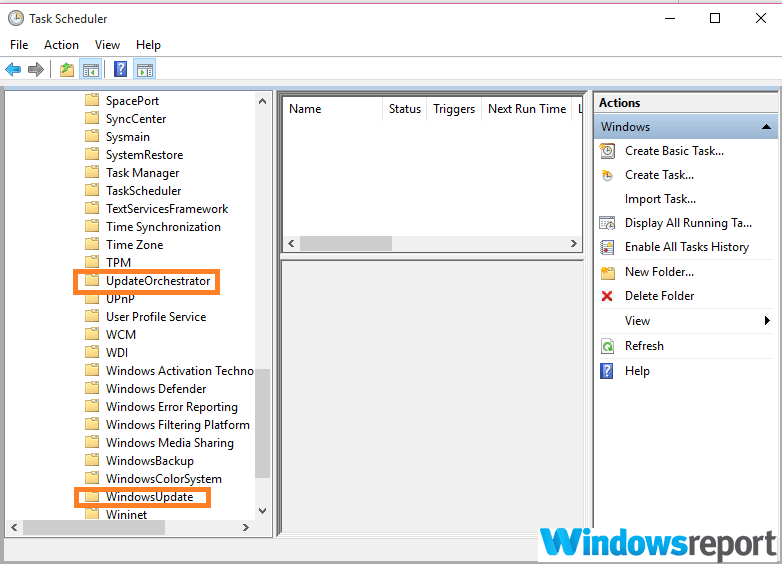782x564 pixels.
Task: Select the Time Synchronization folder
Action: [x=163, y=226]
